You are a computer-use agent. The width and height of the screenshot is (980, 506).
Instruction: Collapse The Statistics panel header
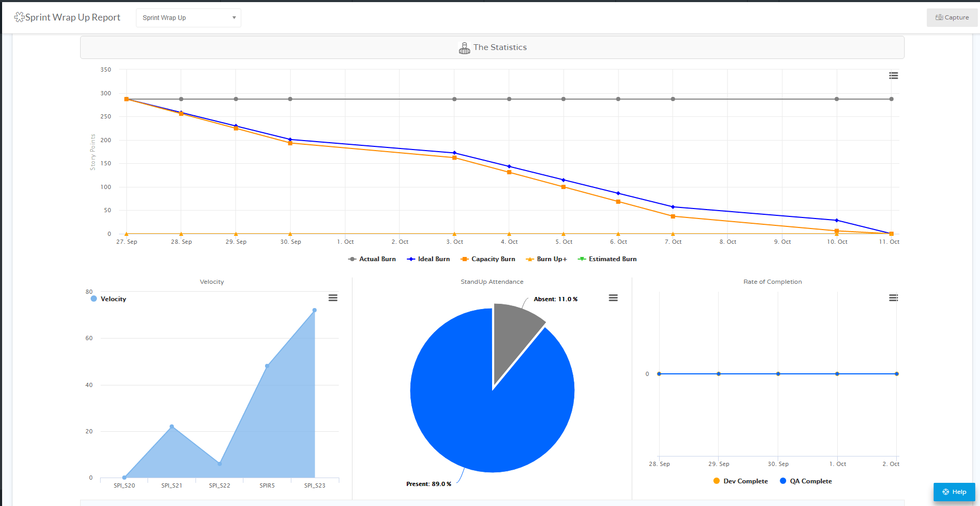tap(492, 47)
